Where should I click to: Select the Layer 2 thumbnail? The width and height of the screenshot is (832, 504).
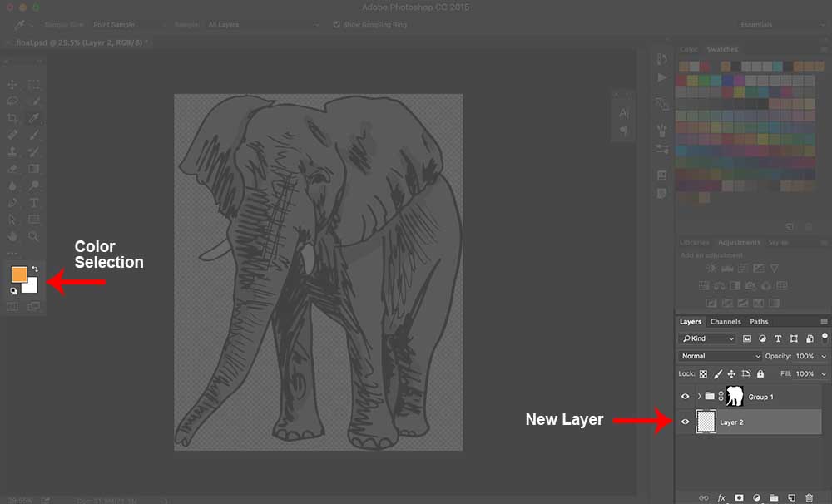[x=706, y=422]
